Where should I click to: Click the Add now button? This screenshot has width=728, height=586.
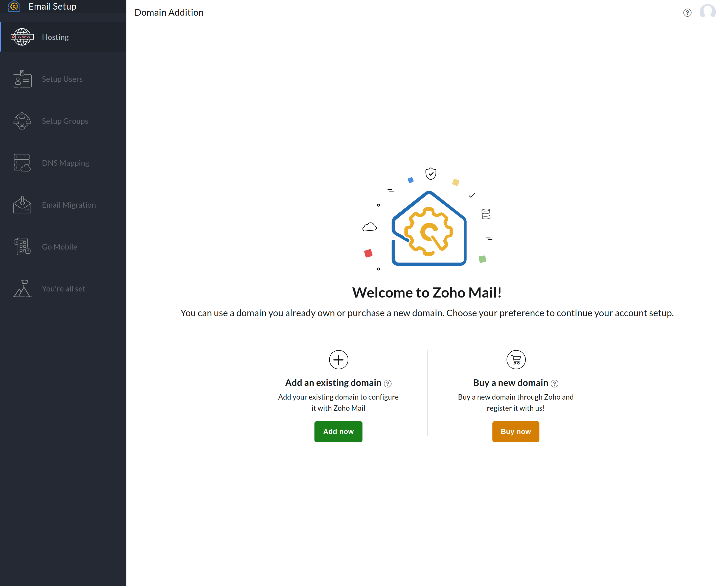pos(338,431)
